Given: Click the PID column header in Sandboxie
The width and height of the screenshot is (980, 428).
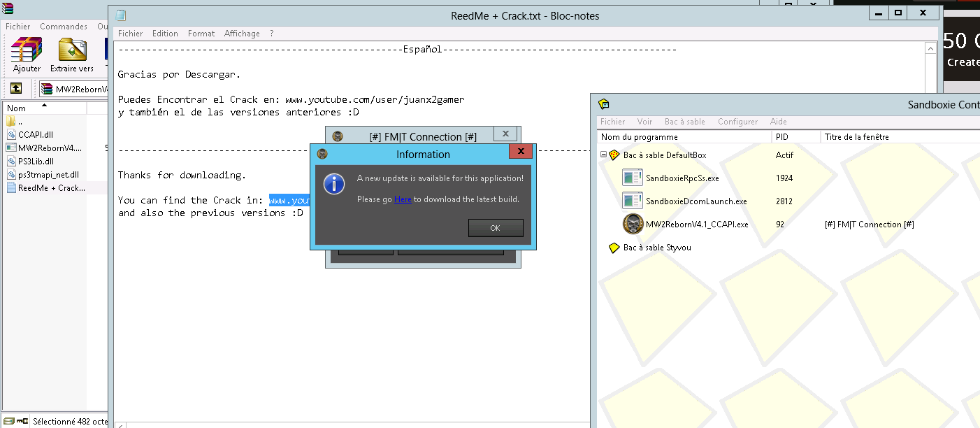Looking at the screenshot, I should tap(795, 137).
